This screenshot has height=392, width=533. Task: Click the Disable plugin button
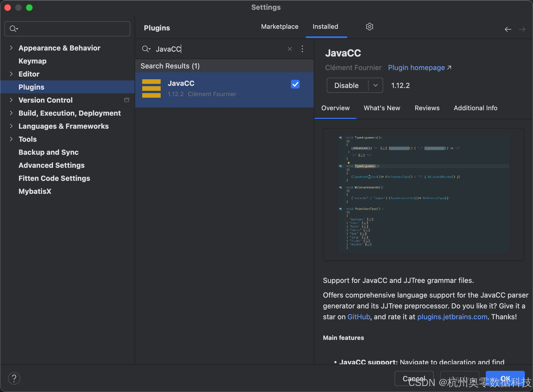[347, 85]
